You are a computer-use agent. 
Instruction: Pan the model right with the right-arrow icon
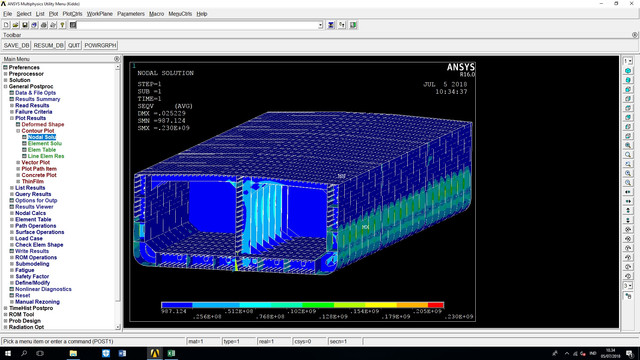point(628,201)
